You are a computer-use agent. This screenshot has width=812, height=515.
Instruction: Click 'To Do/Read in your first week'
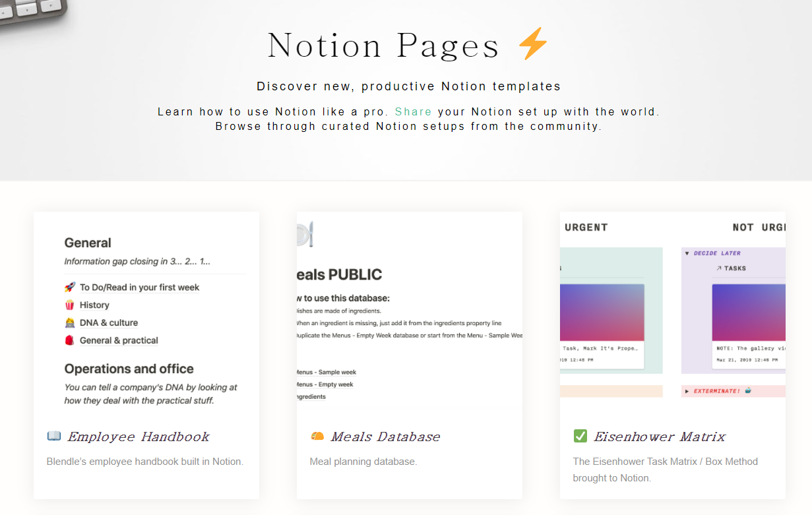(139, 288)
